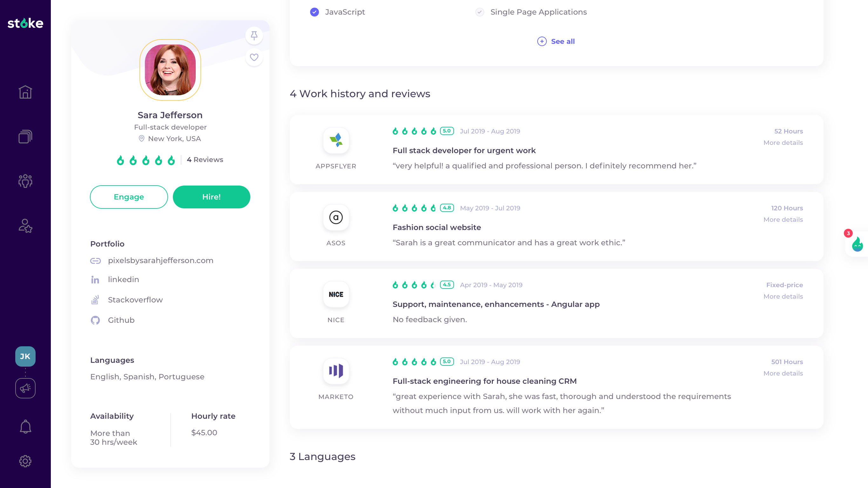Open the team group sidebar icon
The image size is (868, 488).
click(25, 181)
